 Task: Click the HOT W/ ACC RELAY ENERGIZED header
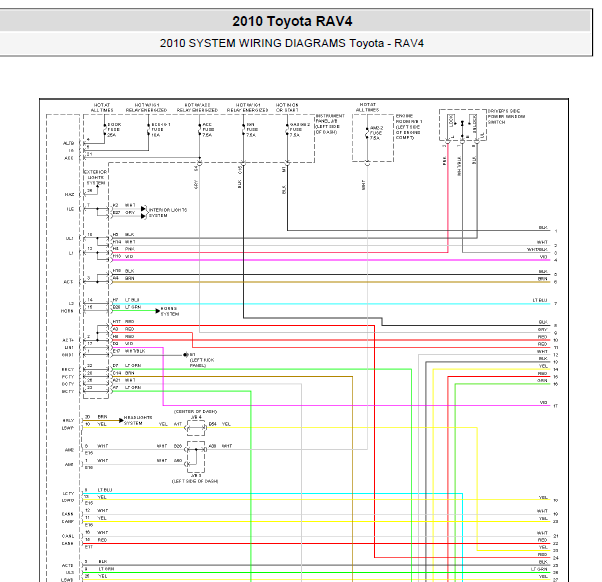click(x=197, y=107)
